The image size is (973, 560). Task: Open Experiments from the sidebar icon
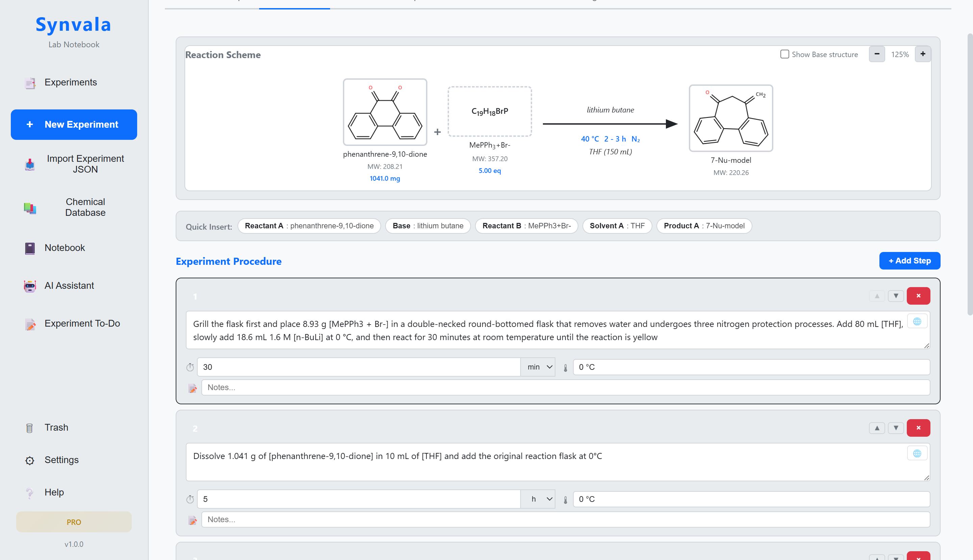point(30,83)
